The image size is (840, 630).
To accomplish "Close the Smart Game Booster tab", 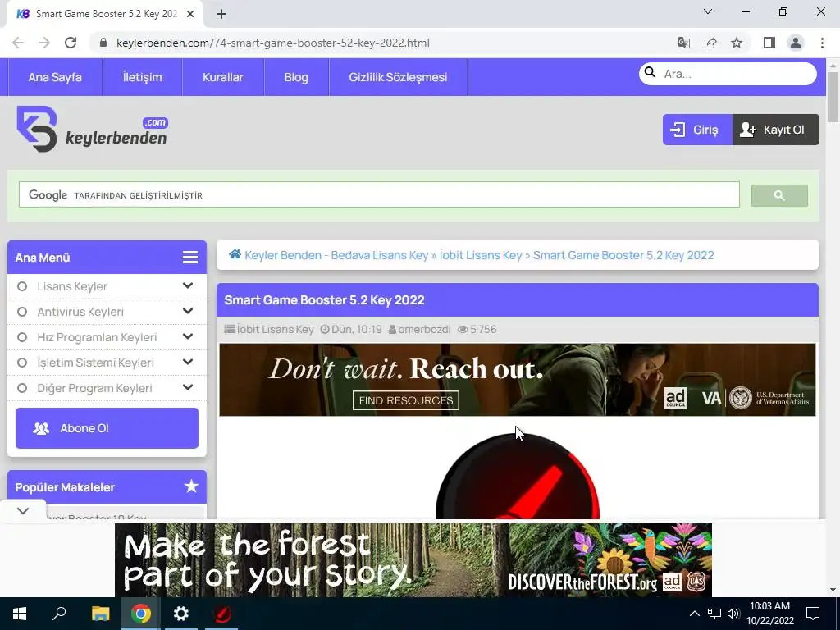I will (190, 14).
